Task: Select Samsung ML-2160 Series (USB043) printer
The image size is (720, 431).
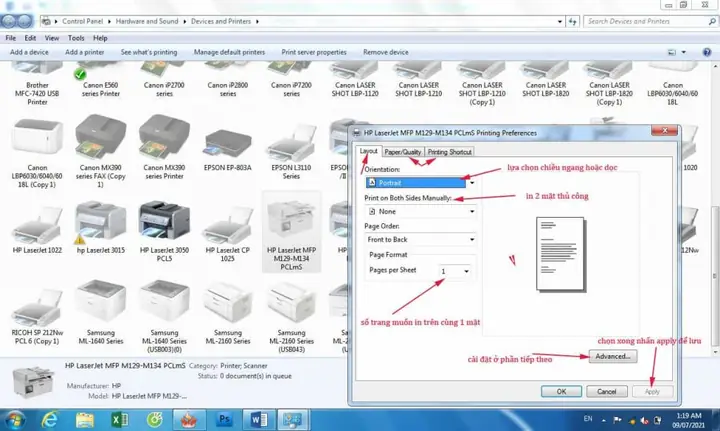Action: (x=291, y=317)
